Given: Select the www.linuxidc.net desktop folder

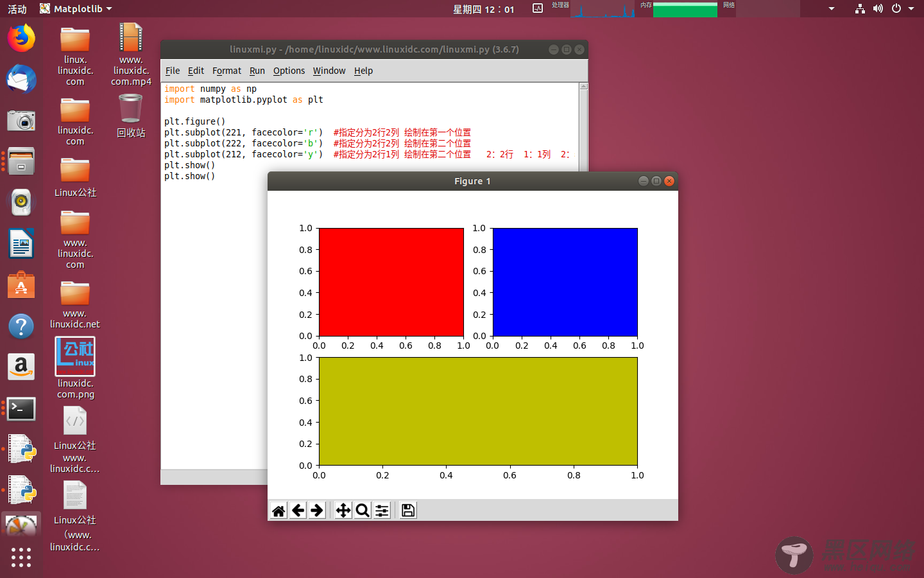Looking at the screenshot, I should 75,305.
